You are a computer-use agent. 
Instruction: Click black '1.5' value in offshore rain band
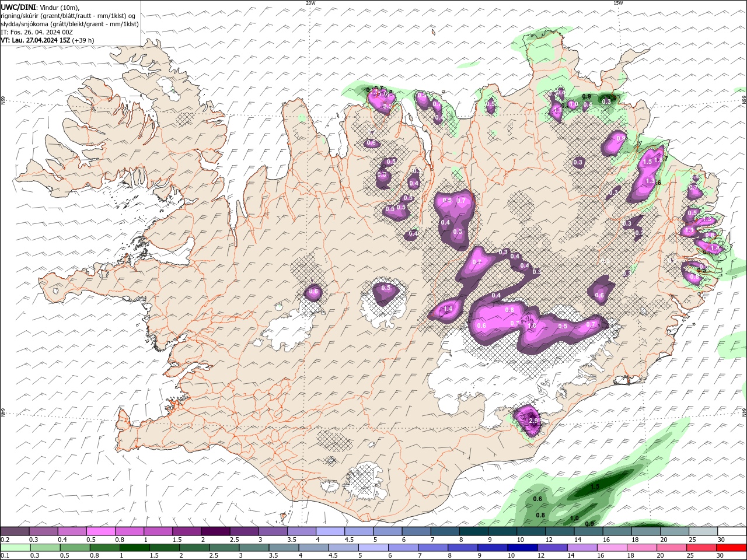pos(595,487)
